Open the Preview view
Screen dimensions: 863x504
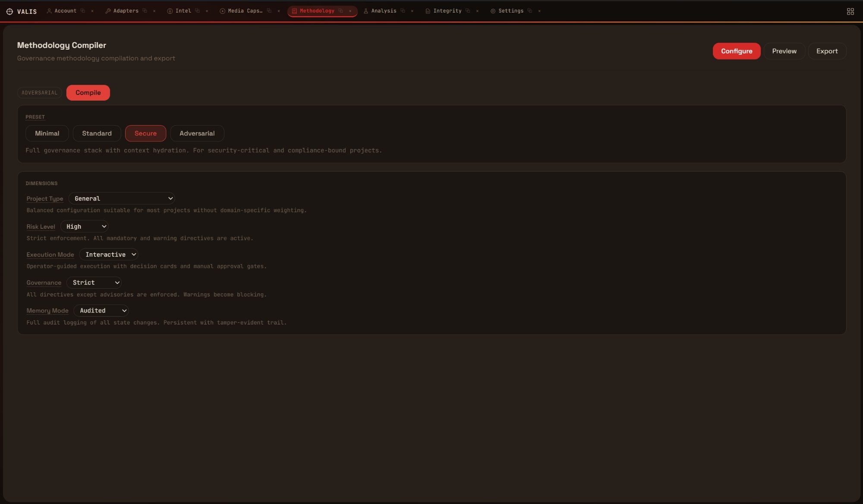click(784, 51)
